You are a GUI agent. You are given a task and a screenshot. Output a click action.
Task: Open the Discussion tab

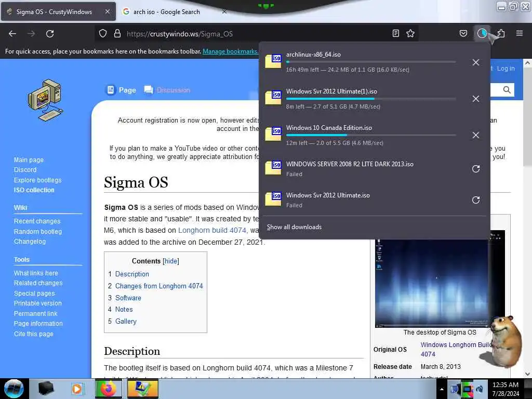pos(168,90)
